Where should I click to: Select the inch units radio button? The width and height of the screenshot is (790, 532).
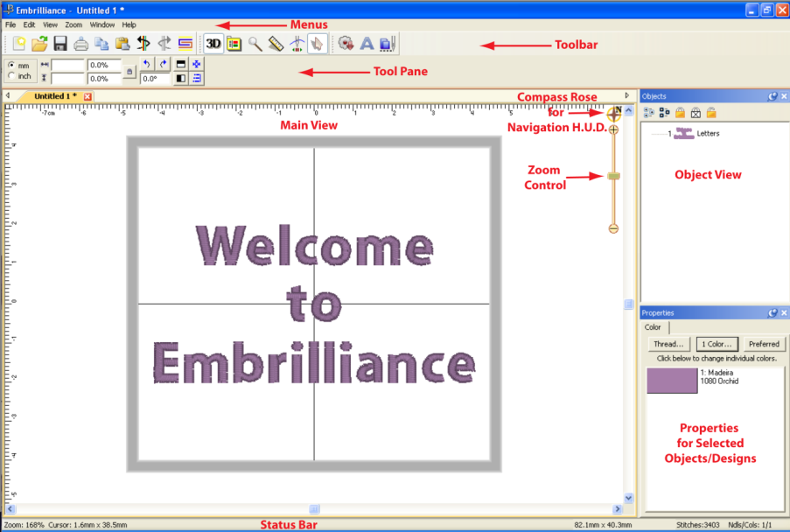[11, 76]
